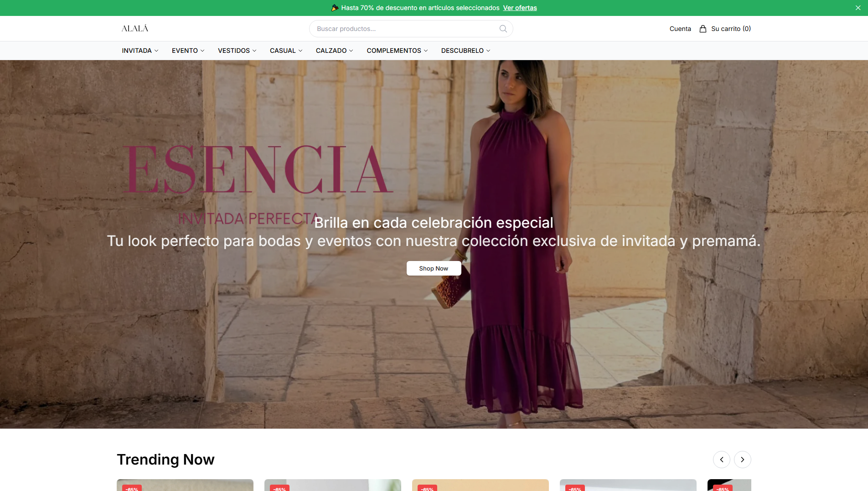This screenshot has height=491, width=868.
Task: Click the search magnifier icon
Action: [x=503, y=29]
